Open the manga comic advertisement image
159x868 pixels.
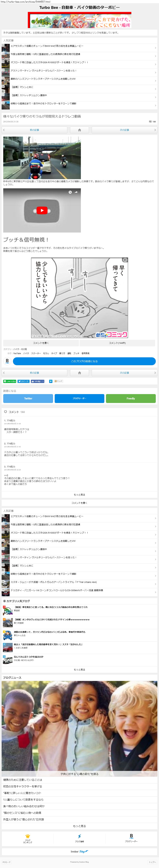point(80,298)
